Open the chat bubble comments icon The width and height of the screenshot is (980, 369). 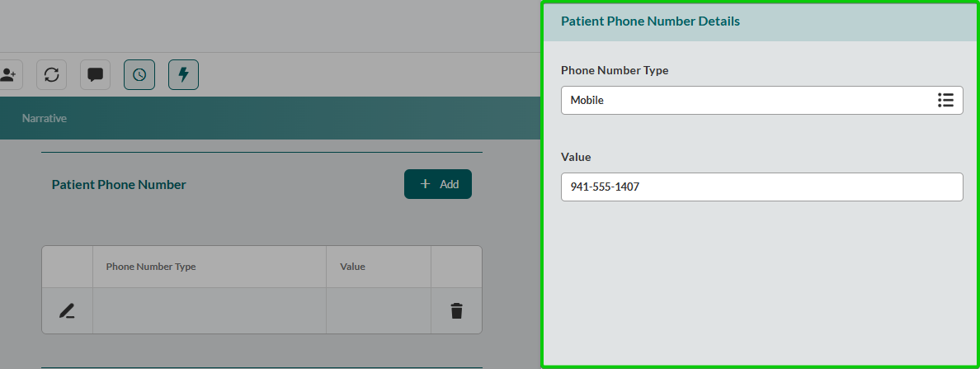point(95,74)
